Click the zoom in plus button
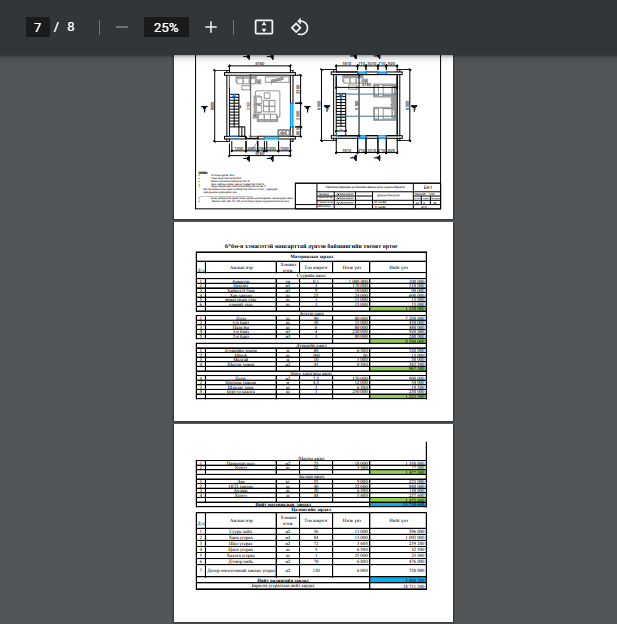 click(210, 27)
